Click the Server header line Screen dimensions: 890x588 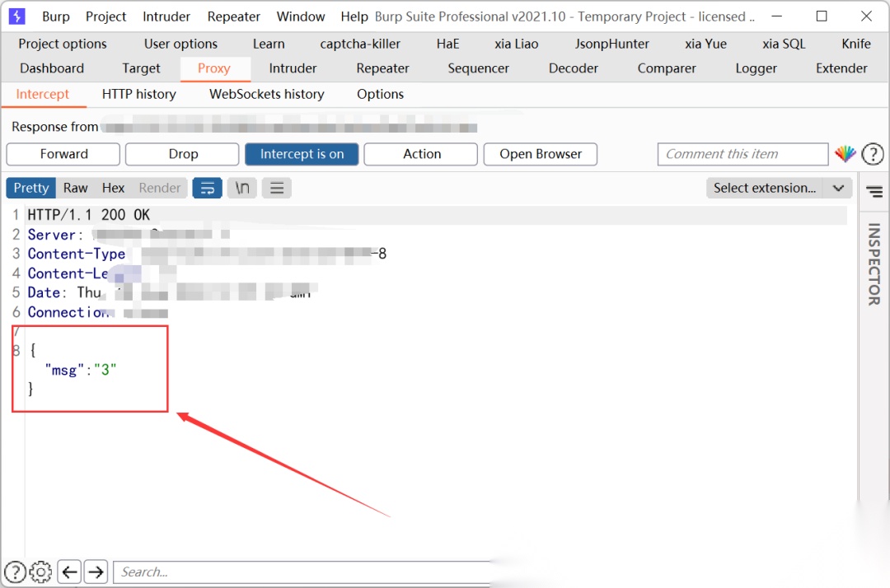(x=129, y=234)
